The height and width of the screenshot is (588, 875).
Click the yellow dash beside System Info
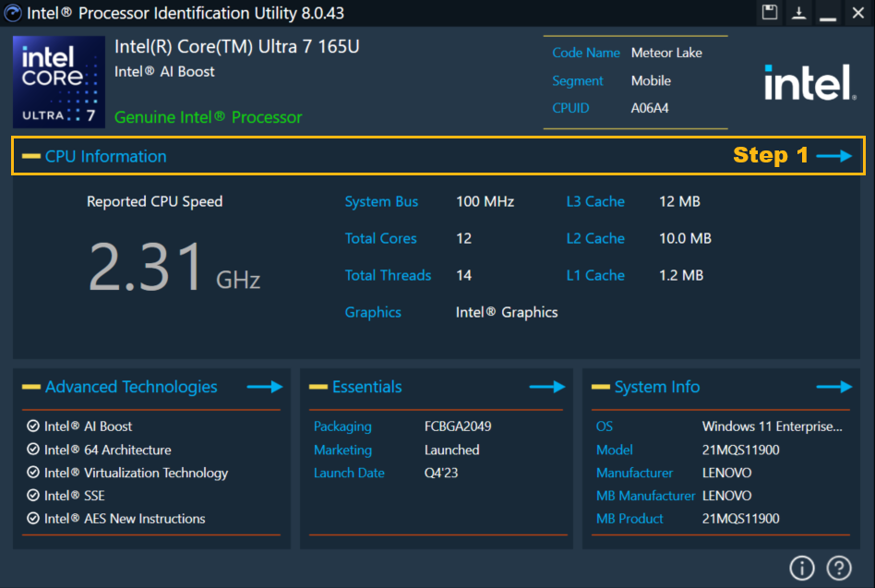pos(600,387)
